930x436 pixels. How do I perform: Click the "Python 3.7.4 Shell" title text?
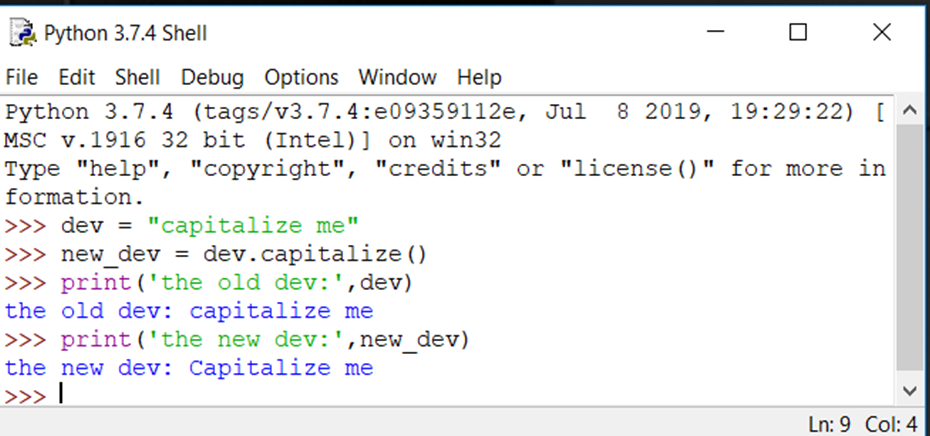point(125,33)
